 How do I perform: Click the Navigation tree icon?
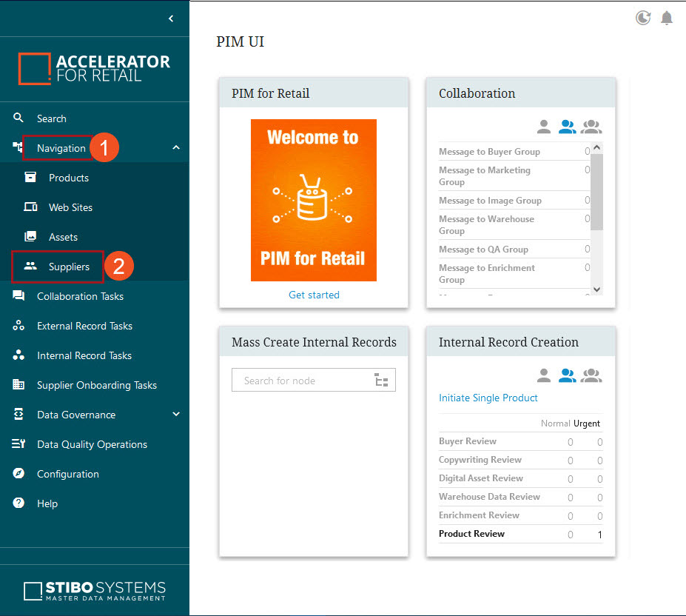[18, 147]
